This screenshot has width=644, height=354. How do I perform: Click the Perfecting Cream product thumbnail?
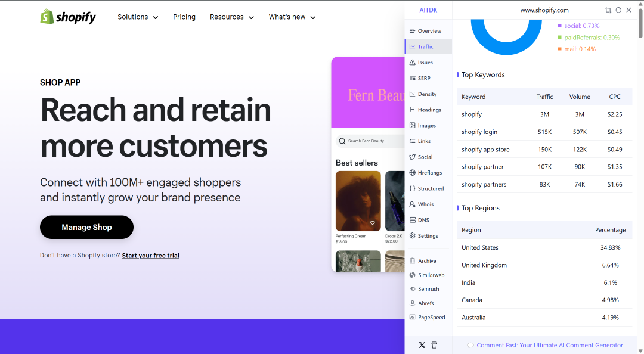tap(358, 201)
